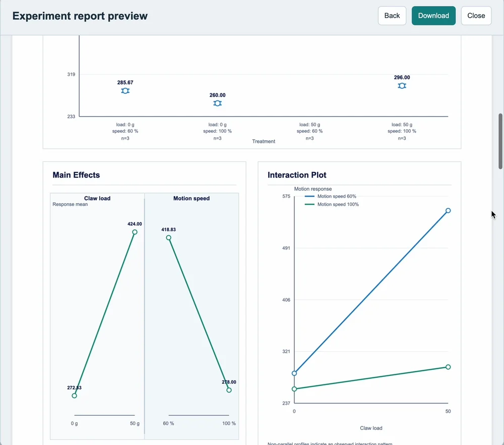This screenshot has height=445, width=504.
Task: Click the 272.83 Claw load point
Action: pos(74,396)
